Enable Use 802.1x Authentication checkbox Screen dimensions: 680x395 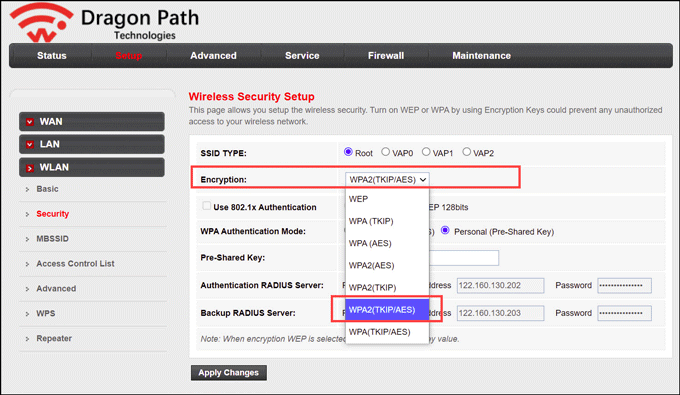click(x=206, y=206)
